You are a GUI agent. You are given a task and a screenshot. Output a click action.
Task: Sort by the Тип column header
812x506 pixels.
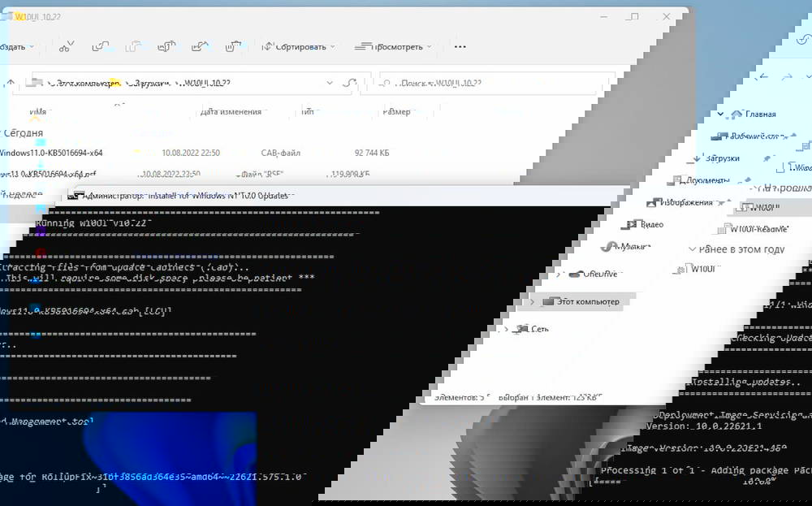308,111
